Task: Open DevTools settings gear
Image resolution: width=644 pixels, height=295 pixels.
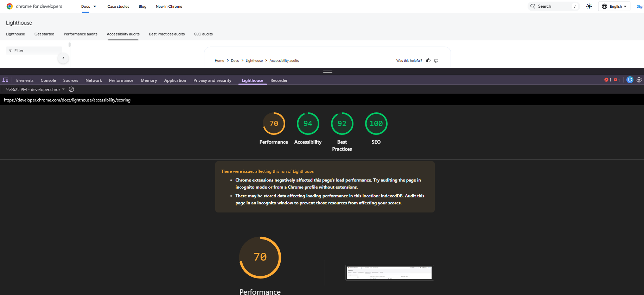Action: [639, 80]
